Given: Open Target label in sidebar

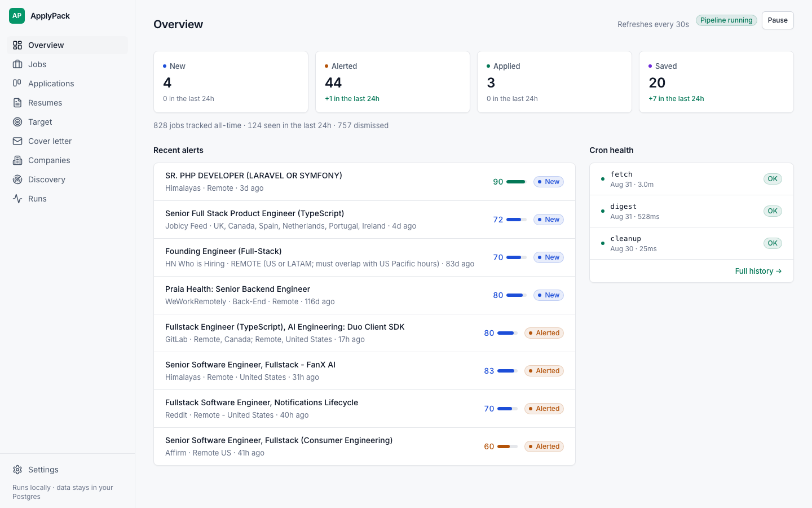Looking at the screenshot, I should coord(40,122).
